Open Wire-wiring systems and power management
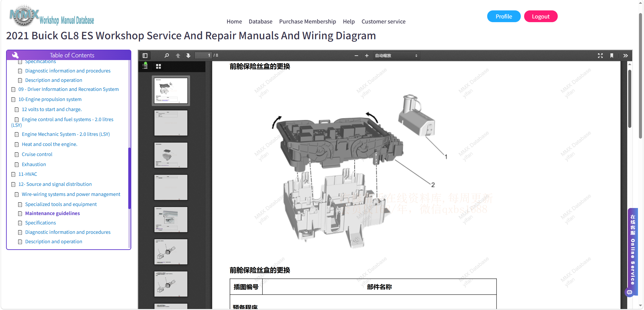 coord(71,194)
